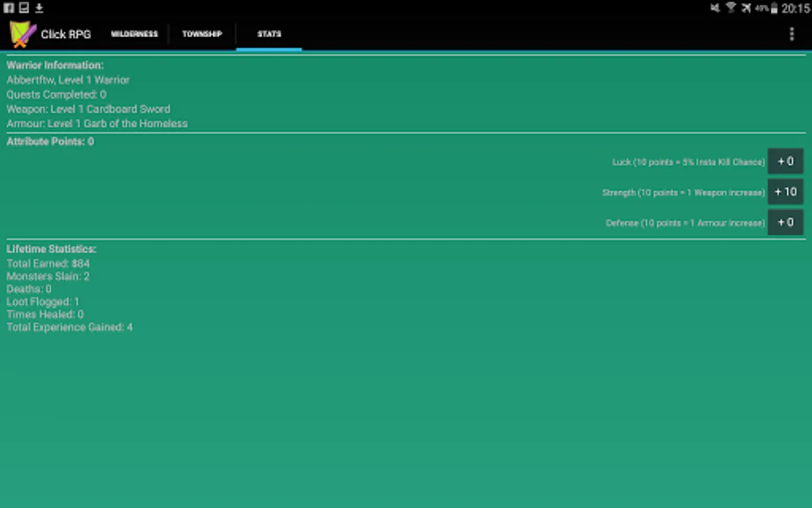This screenshot has height=508, width=812.
Task: Tap the Quests Completed: 0 line
Action: [x=56, y=95]
